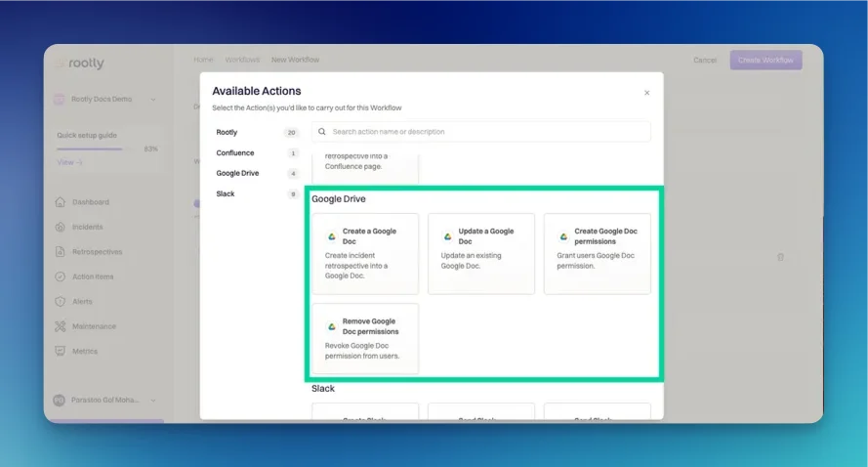Close the Available Actions dialog
The height and width of the screenshot is (467, 868).
tap(646, 93)
